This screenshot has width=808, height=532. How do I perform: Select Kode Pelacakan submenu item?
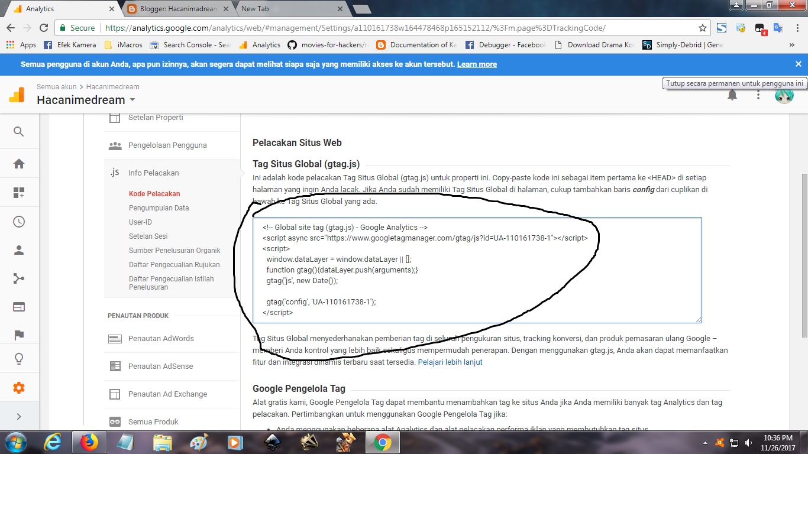pyautogui.click(x=154, y=194)
